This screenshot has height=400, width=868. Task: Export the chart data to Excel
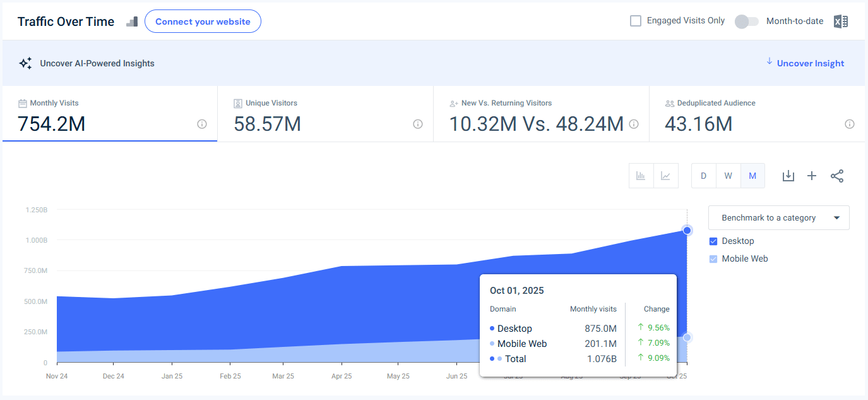pos(840,21)
